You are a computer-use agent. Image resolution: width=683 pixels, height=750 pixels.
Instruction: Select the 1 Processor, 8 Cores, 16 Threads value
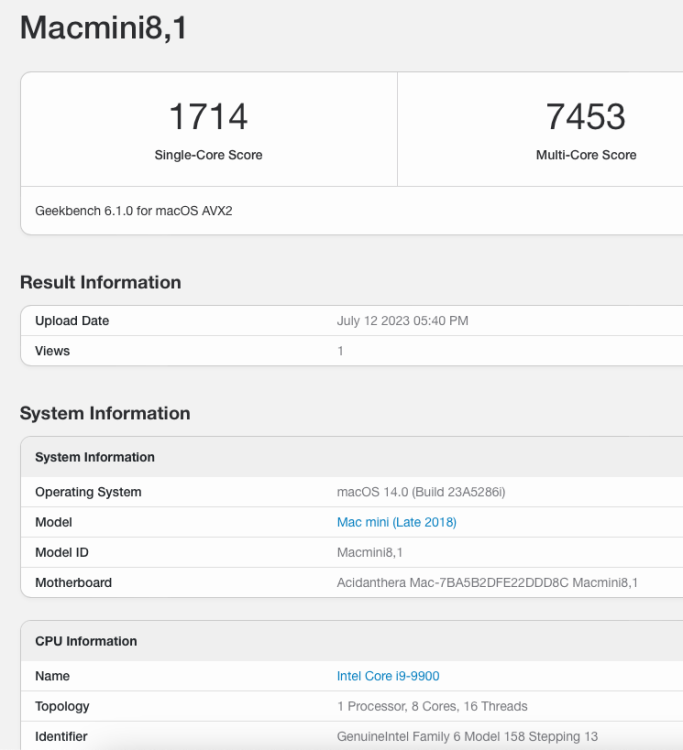point(432,706)
